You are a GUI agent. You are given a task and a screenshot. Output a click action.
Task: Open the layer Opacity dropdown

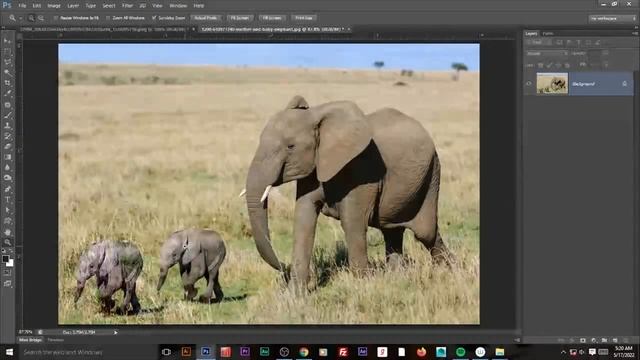click(x=605, y=53)
